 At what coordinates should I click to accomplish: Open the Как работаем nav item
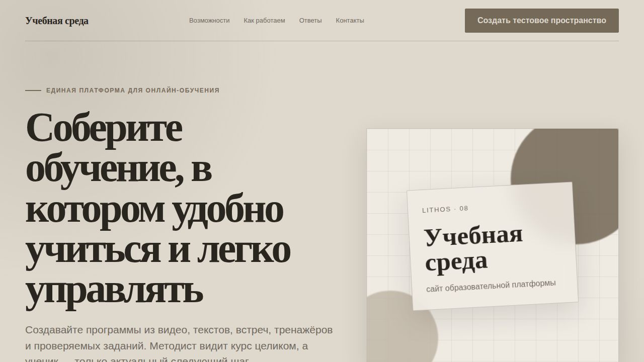point(264,21)
